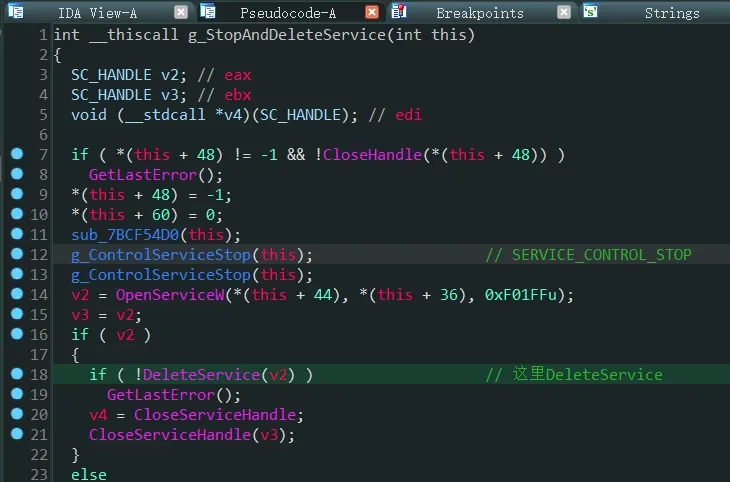The height and width of the screenshot is (482, 730).
Task: Toggle breakpoint dot on line 20
Action: click(17, 414)
